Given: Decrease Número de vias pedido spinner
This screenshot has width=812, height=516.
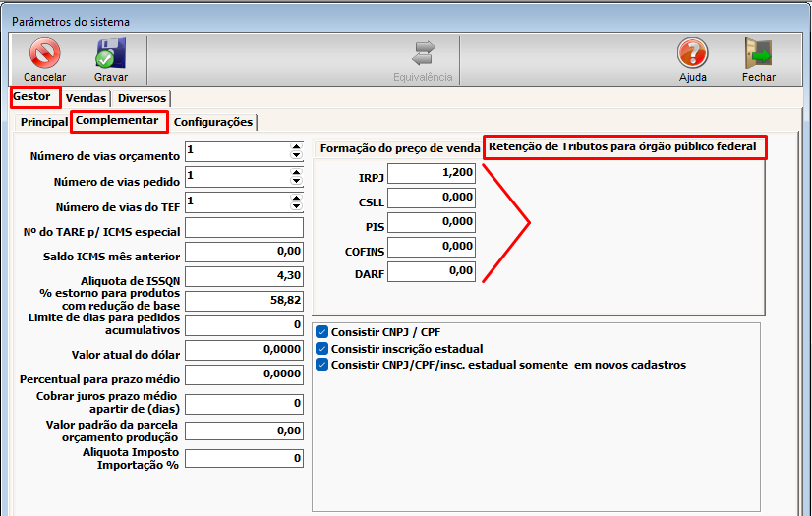Looking at the screenshot, I should (x=296, y=181).
